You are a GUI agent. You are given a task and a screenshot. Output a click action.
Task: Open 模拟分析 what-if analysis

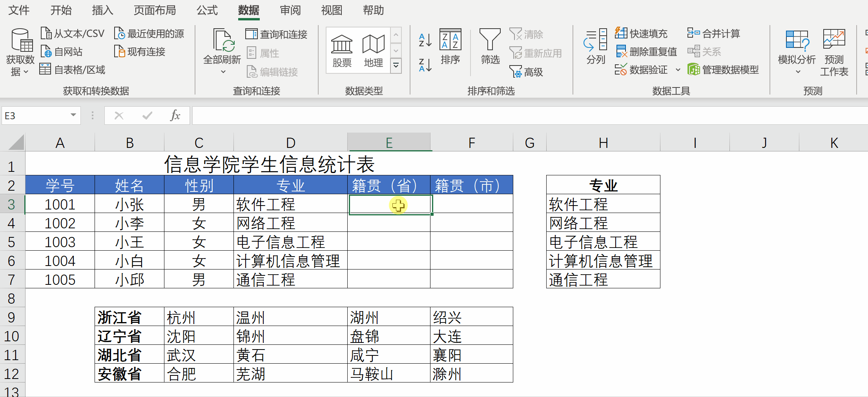(797, 52)
